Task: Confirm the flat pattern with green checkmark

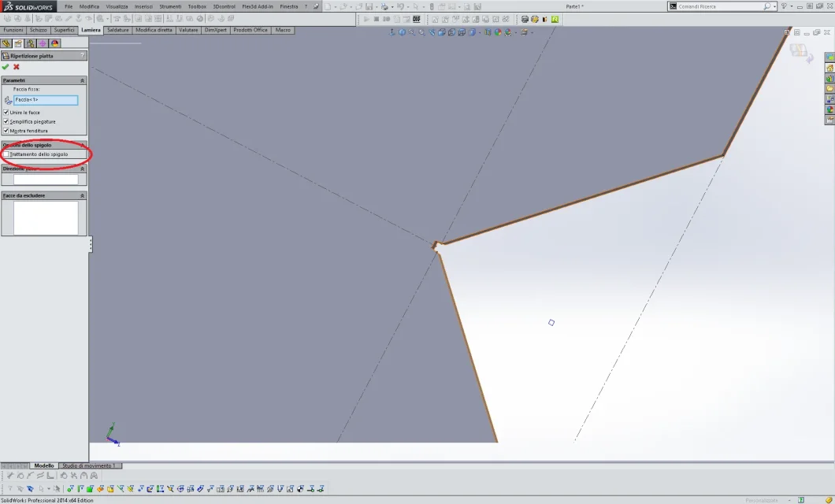Action: pyautogui.click(x=6, y=67)
